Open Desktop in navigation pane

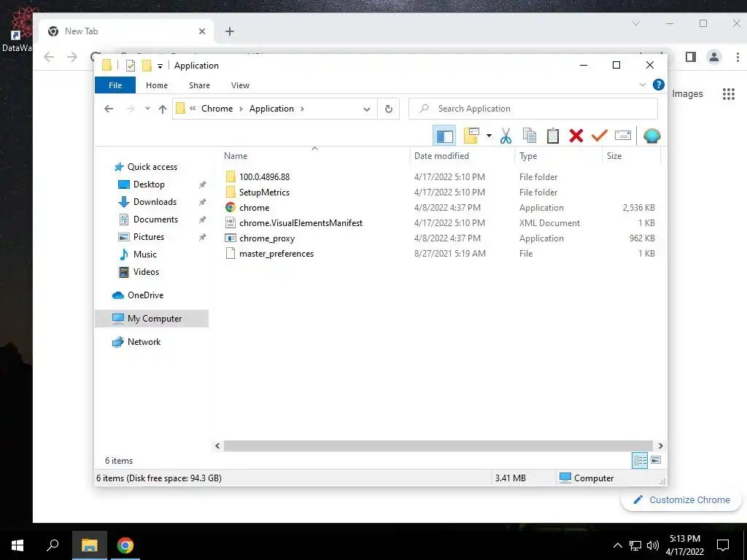149,184
